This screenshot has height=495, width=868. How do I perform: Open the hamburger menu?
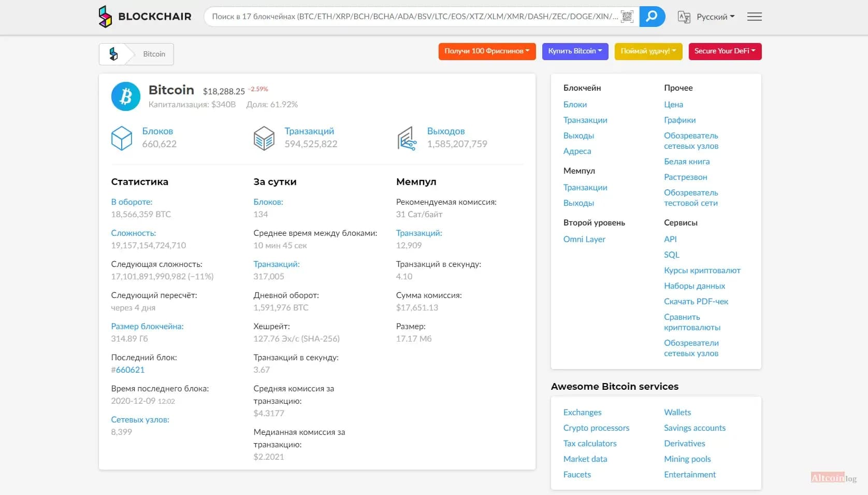[754, 17]
